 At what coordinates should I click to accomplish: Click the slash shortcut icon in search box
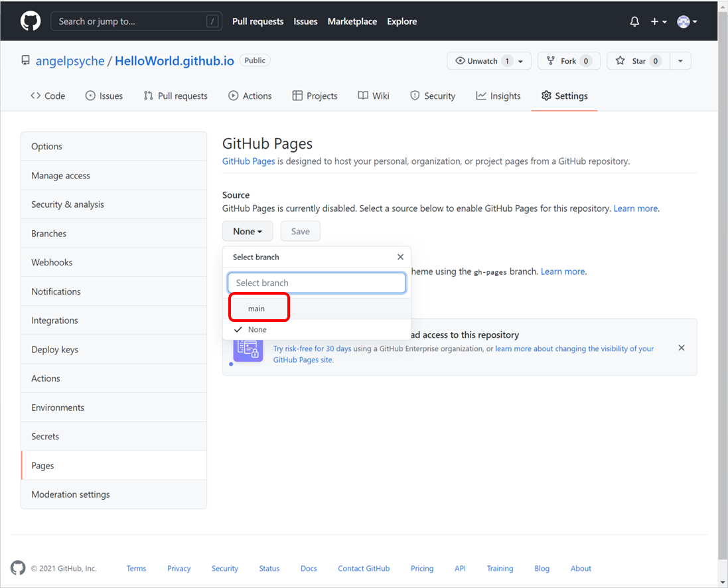tap(212, 21)
